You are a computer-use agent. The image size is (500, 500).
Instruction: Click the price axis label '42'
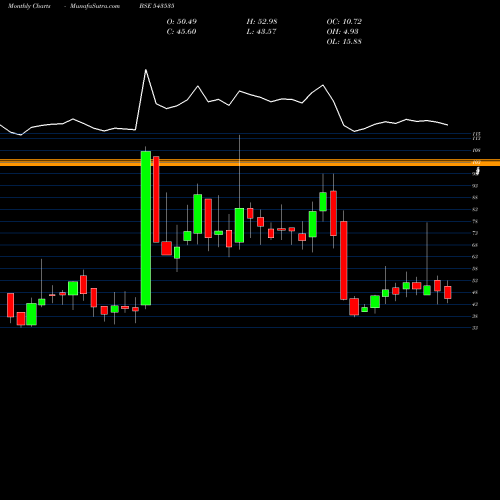475,304
